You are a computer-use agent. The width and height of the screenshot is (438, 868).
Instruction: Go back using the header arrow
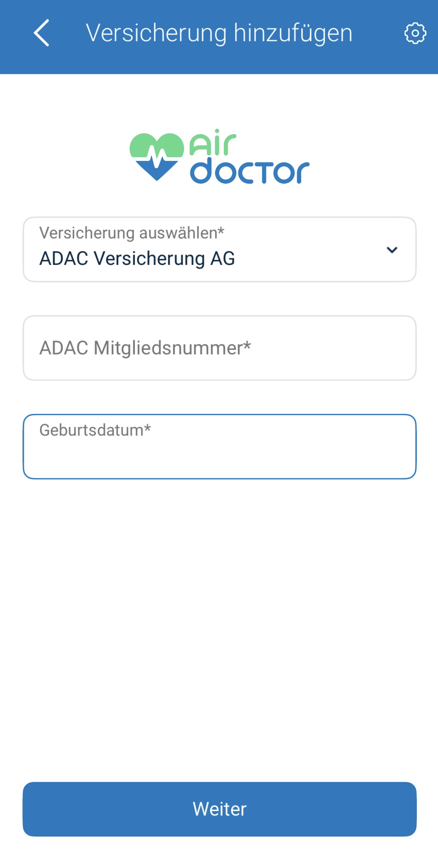point(42,33)
